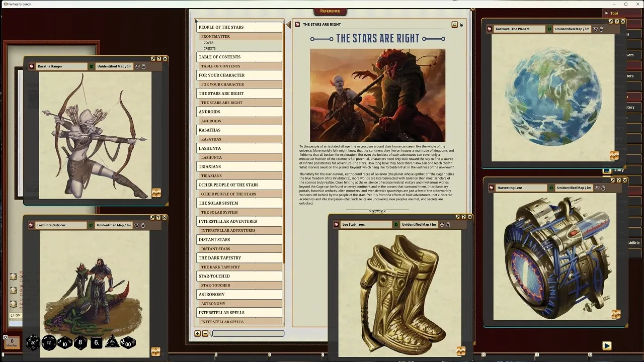
Task: Click The Stars Are Right page link icon
Action: pos(297,24)
